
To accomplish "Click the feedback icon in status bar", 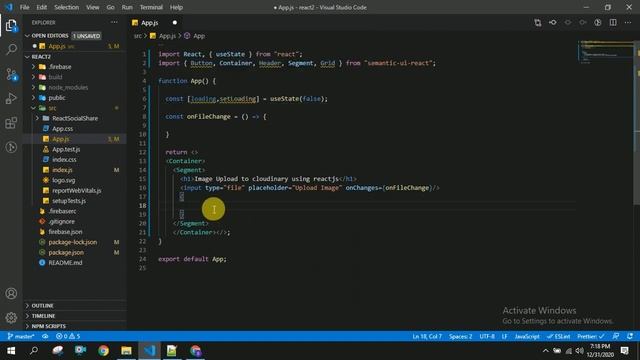I will point(616,336).
